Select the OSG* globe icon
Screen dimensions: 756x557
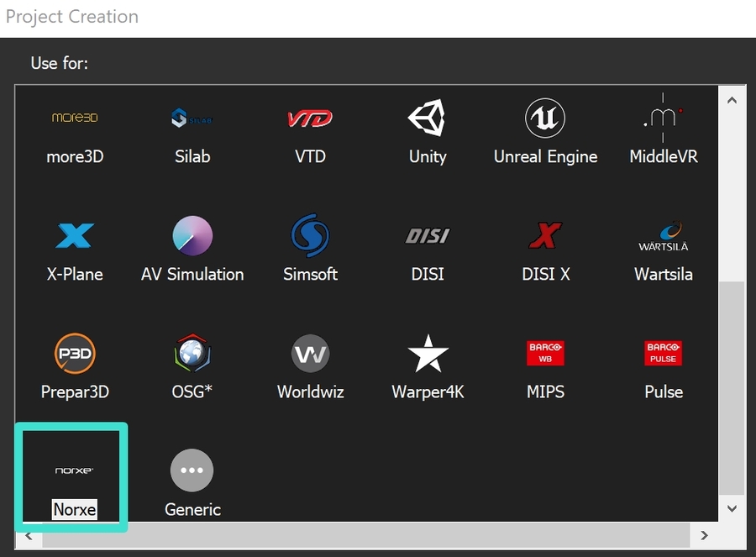(192, 354)
